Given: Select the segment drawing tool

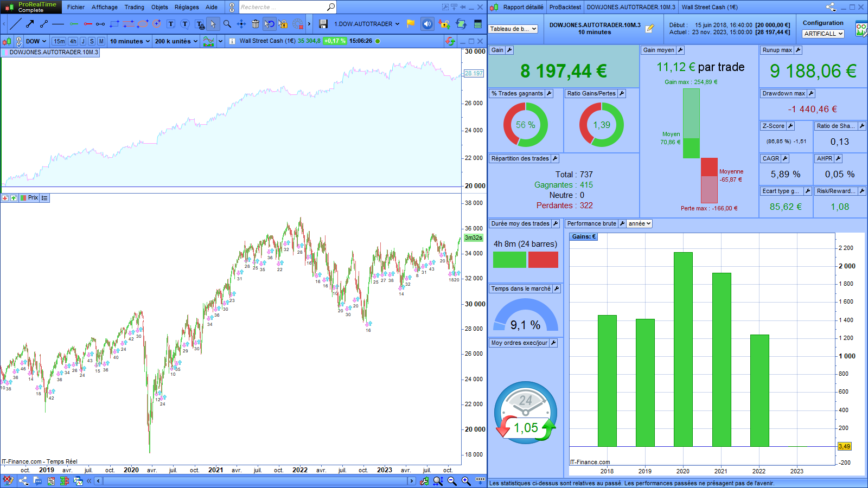Looking at the screenshot, I should tap(44, 24).
